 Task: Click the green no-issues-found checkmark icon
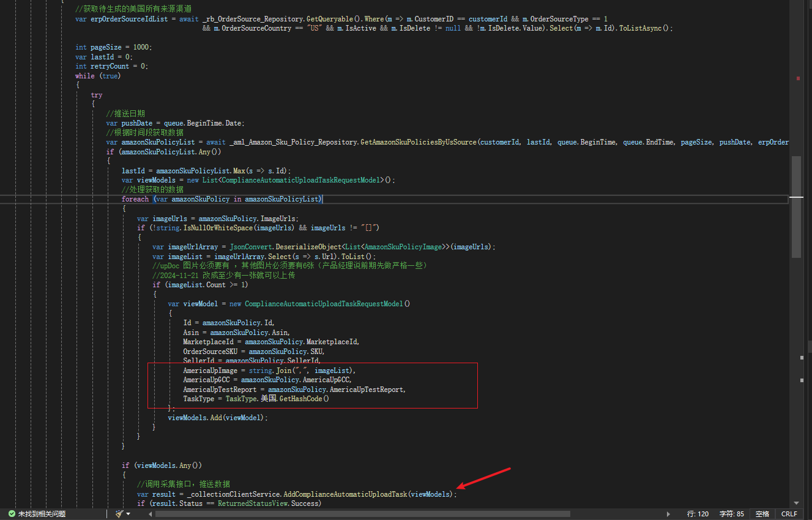click(x=12, y=514)
